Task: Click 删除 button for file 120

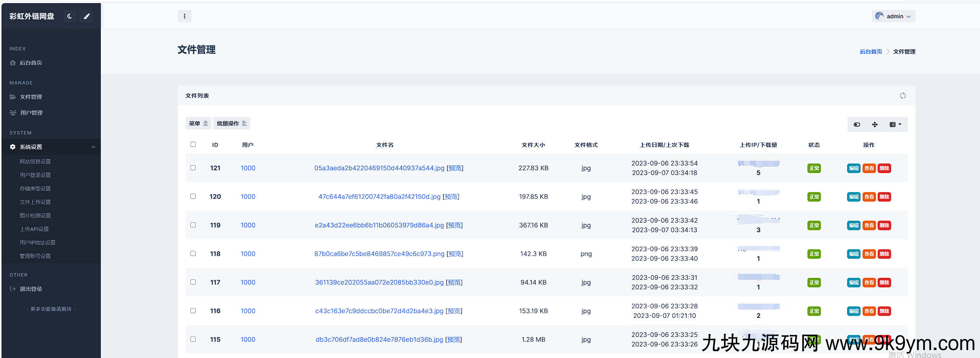Action: 884,197
